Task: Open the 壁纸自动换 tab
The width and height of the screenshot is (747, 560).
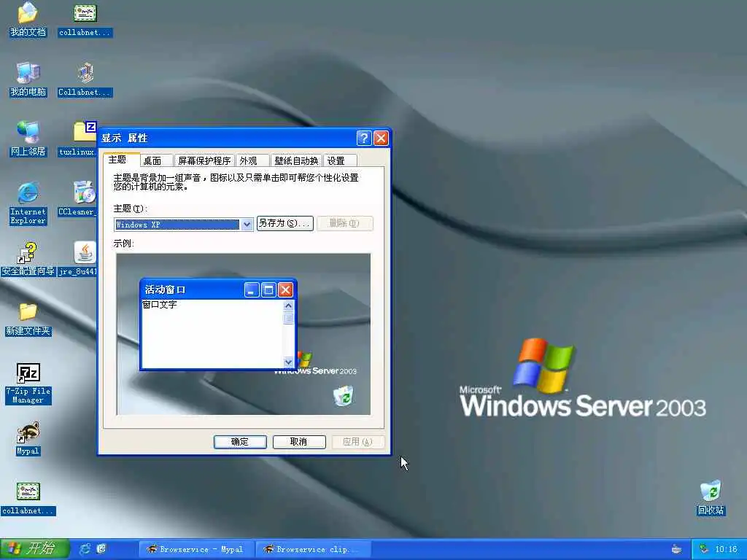Action: pyautogui.click(x=296, y=160)
